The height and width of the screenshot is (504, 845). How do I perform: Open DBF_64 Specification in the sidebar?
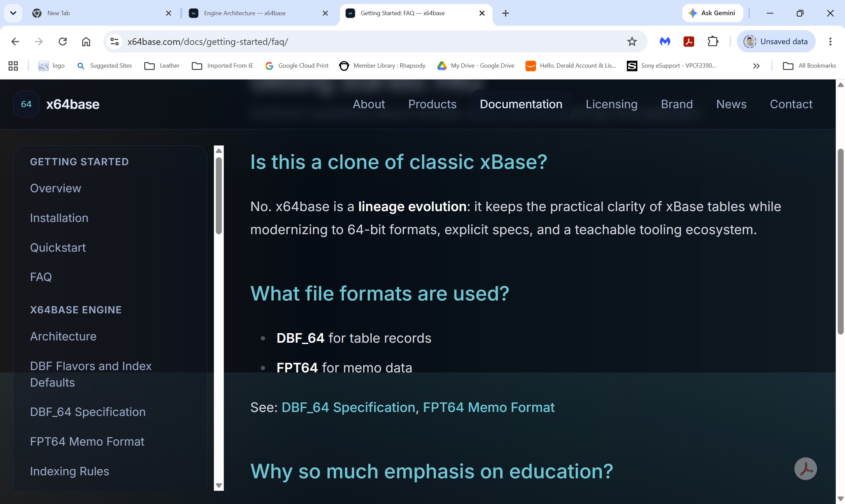[88, 412]
